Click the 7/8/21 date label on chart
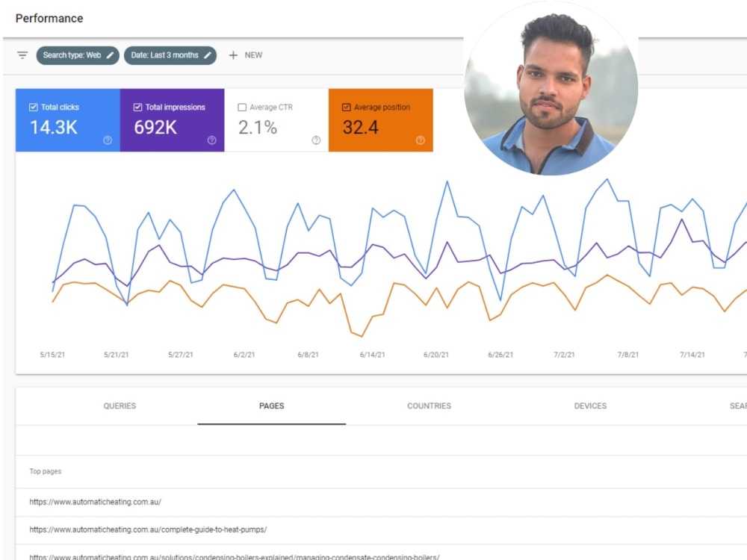The height and width of the screenshot is (560, 747). click(628, 355)
